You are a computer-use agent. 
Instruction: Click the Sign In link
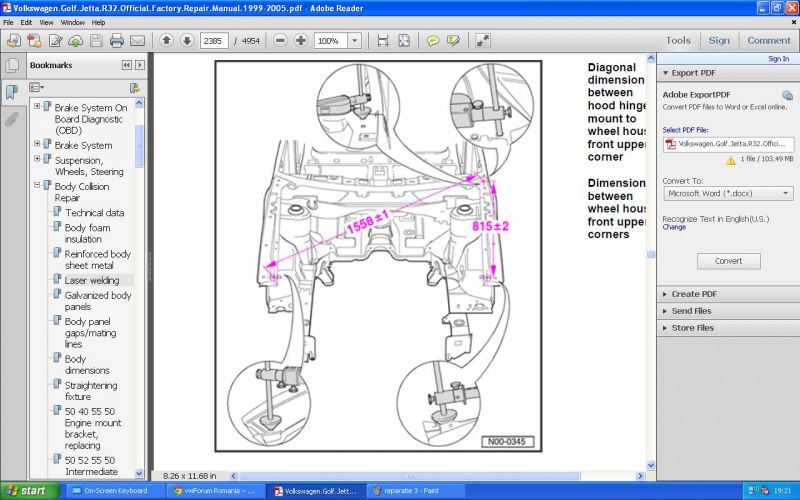pyautogui.click(x=777, y=59)
